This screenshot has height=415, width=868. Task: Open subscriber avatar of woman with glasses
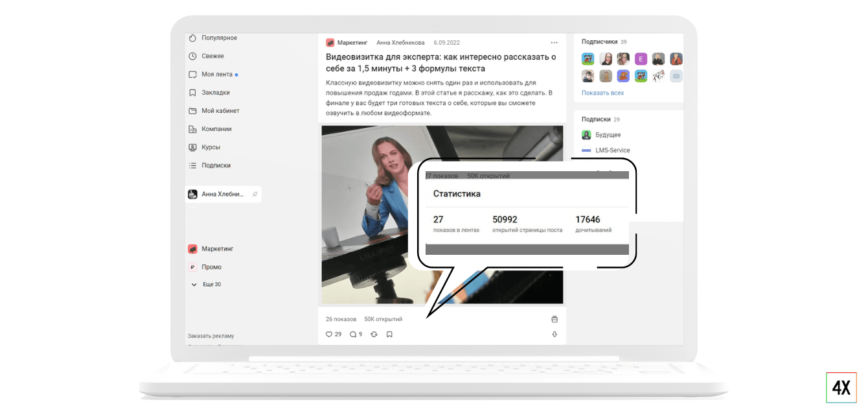[x=606, y=59]
